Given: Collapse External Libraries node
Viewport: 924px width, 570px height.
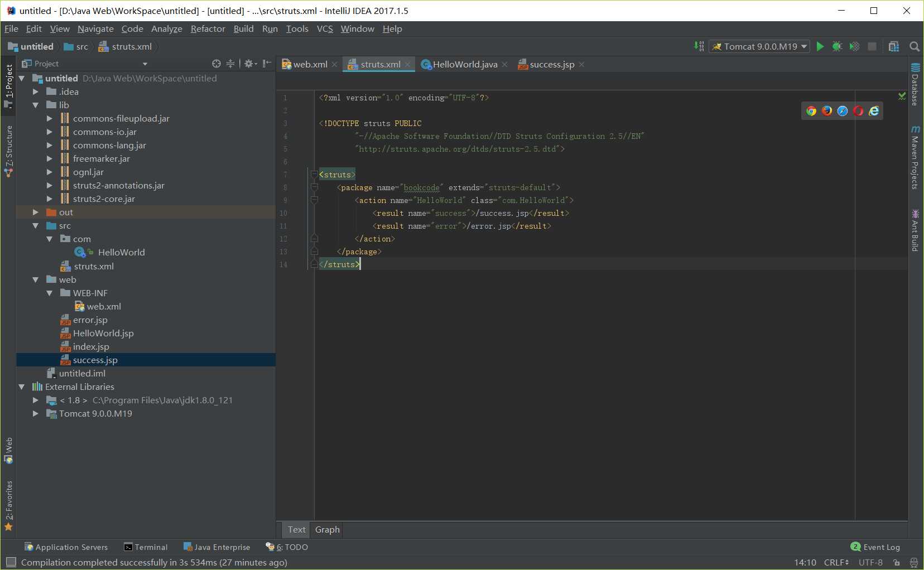Looking at the screenshot, I should pos(22,387).
